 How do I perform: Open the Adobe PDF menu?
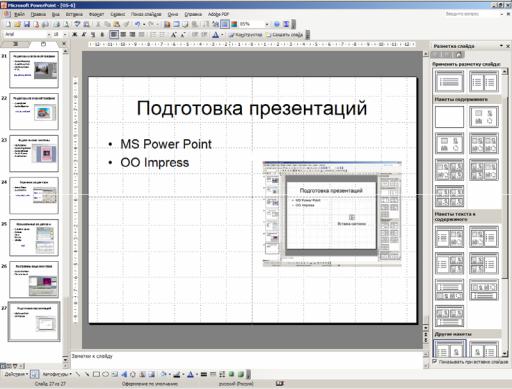218,14
